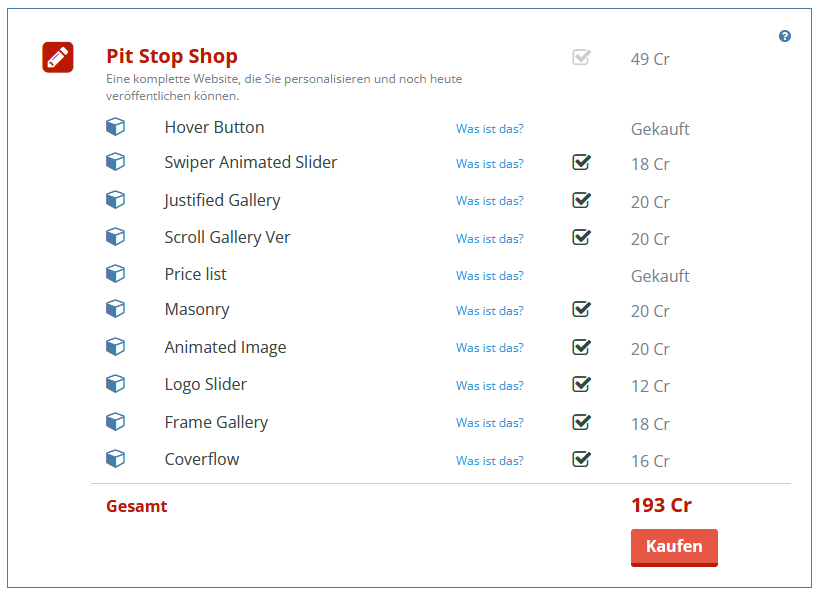Click the Pit Stop Shop title

point(172,56)
